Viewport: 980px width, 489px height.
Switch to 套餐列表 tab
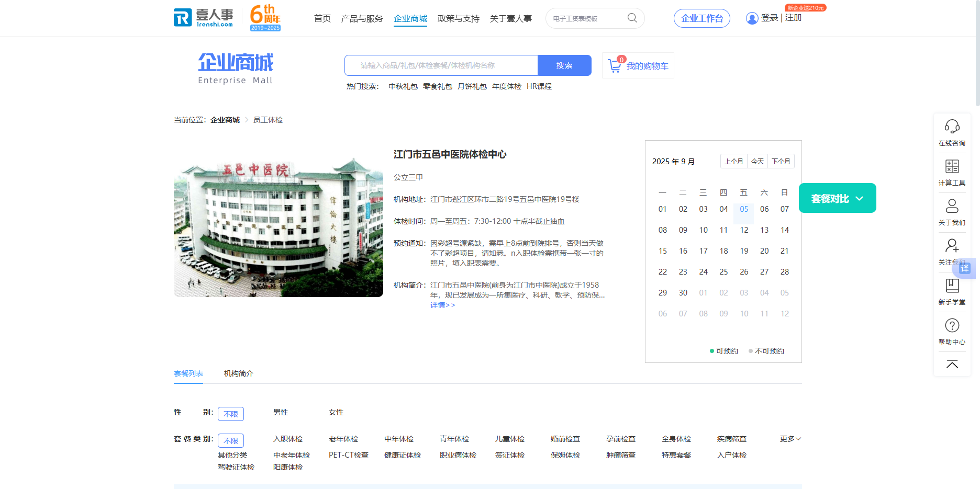point(188,373)
